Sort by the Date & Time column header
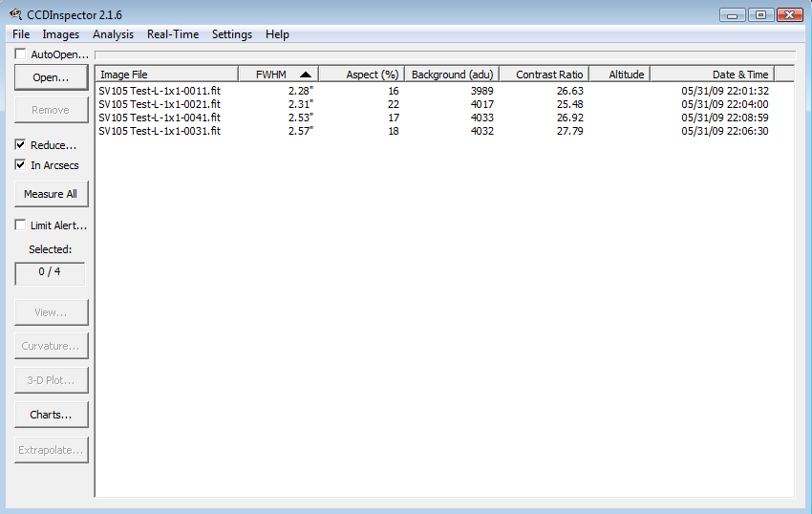The image size is (812, 514). click(712, 75)
